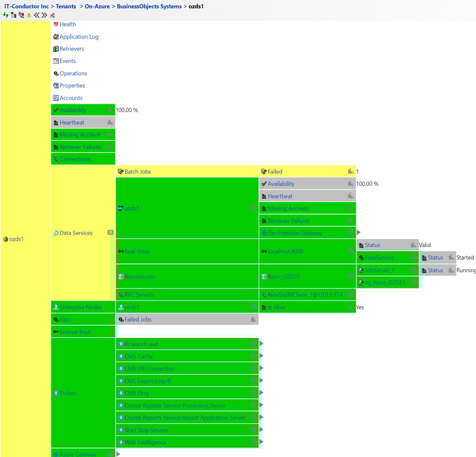476x457 pixels.
Task: Click the pushpin toolbar icon
Action: (52, 15)
